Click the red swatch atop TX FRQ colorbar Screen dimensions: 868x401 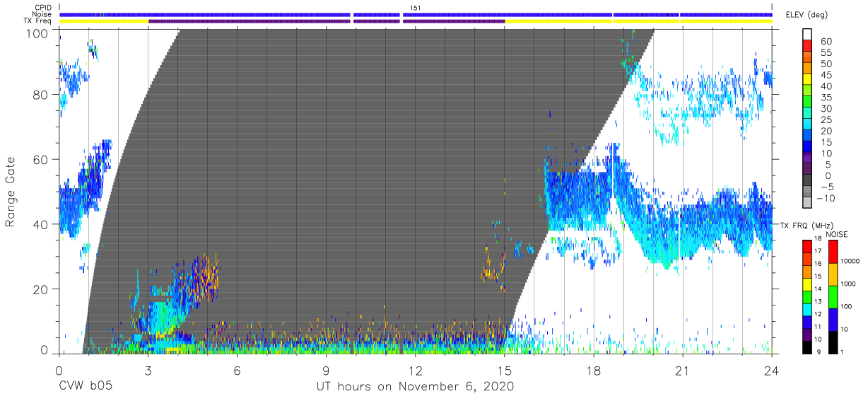(x=807, y=246)
